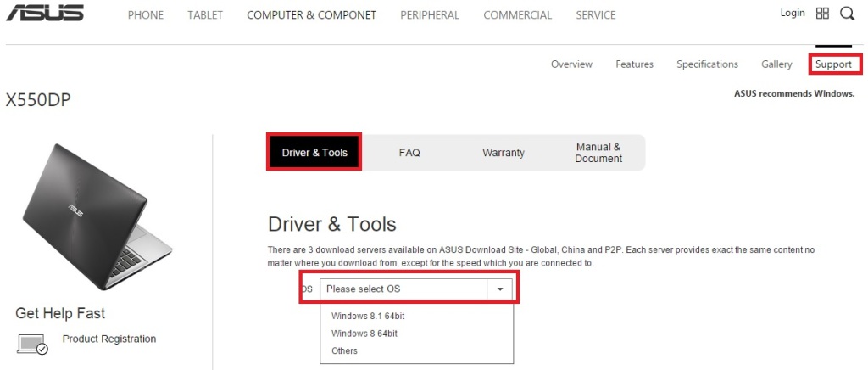Open the COMMERCIAL navigation menu
Screen dimensions: 868x370
click(x=518, y=15)
